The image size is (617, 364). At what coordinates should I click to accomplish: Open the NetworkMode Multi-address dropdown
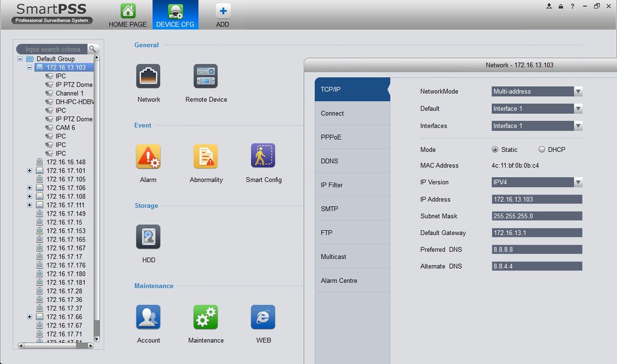click(x=537, y=91)
